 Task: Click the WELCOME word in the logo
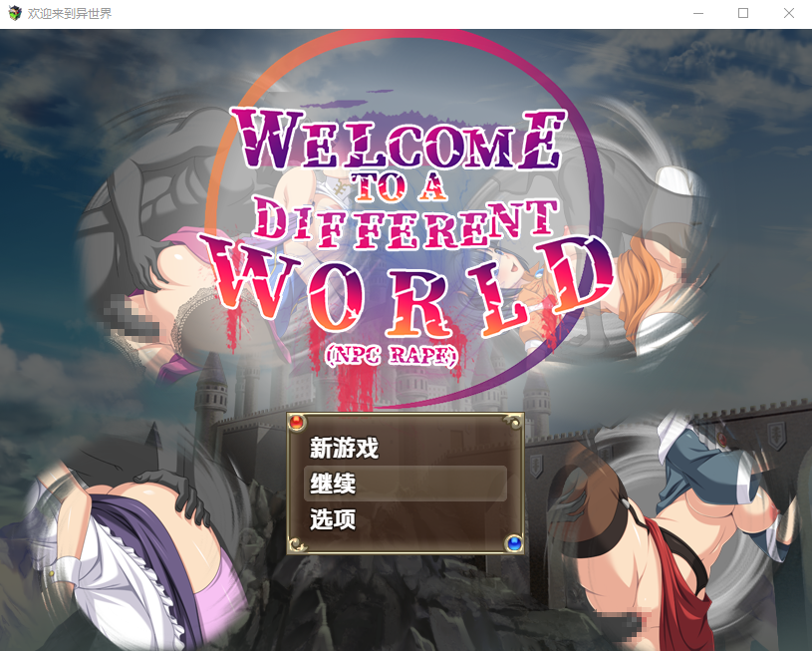point(397,138)
